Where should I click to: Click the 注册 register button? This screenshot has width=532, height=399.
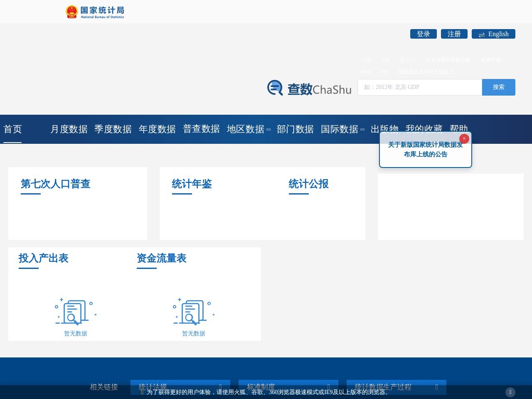pos(454,34)
